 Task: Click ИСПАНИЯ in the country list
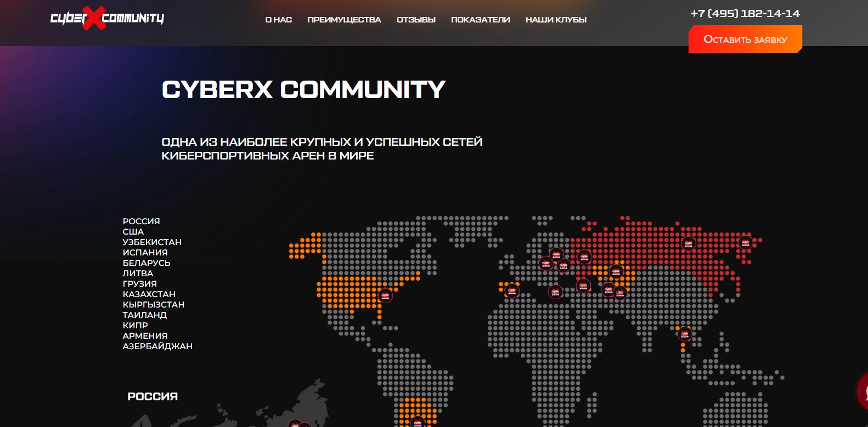click(145, 253)
